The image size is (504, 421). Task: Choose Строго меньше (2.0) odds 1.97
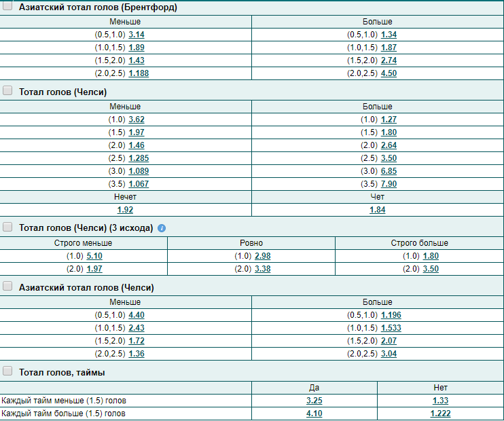tap(94, 269)
